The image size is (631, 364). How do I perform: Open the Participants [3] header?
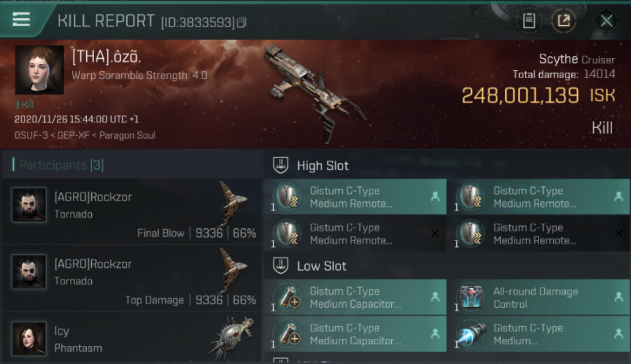pyautogui.click(x=61, y=165)
